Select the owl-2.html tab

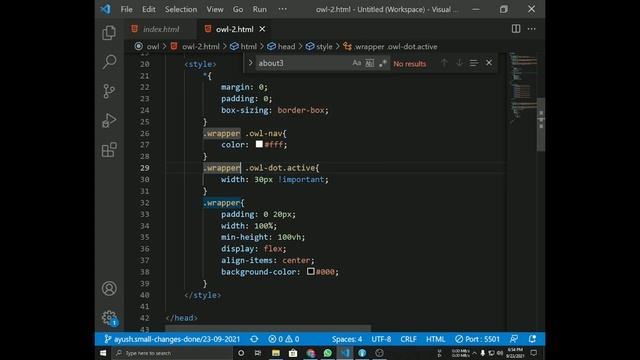[x=235, y=29]
